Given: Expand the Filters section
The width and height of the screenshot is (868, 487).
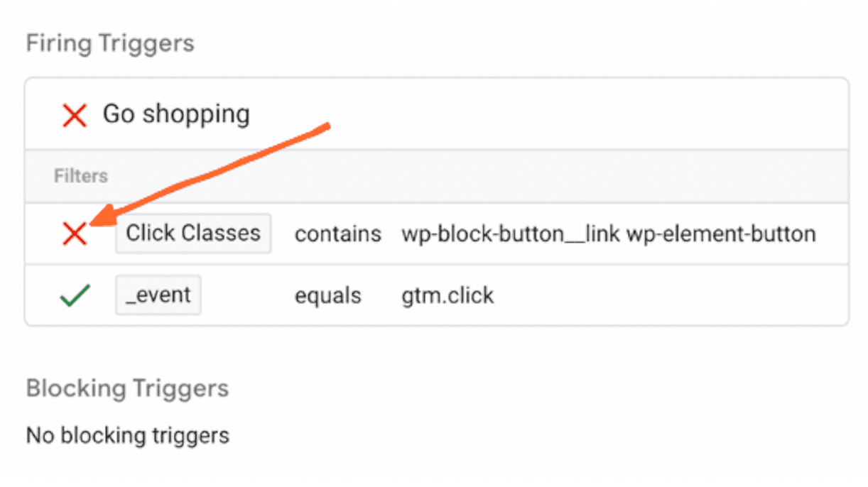Looking at the screenshot, I should pos(80,175).
